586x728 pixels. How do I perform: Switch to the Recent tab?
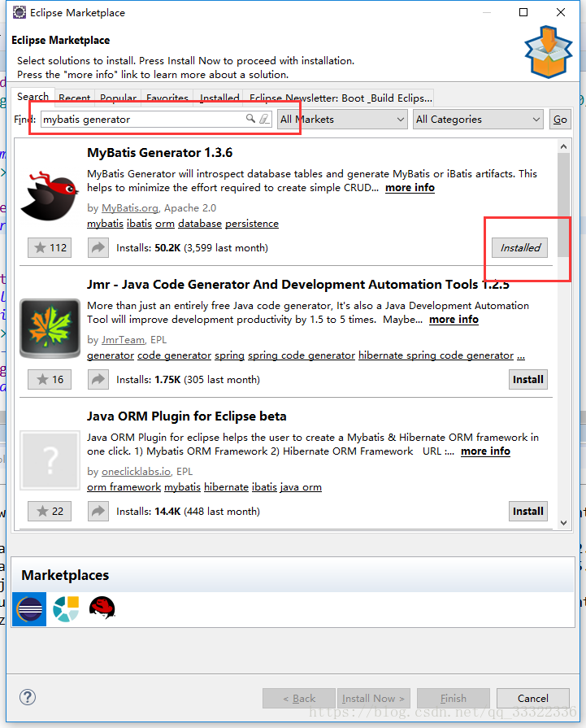75,98
